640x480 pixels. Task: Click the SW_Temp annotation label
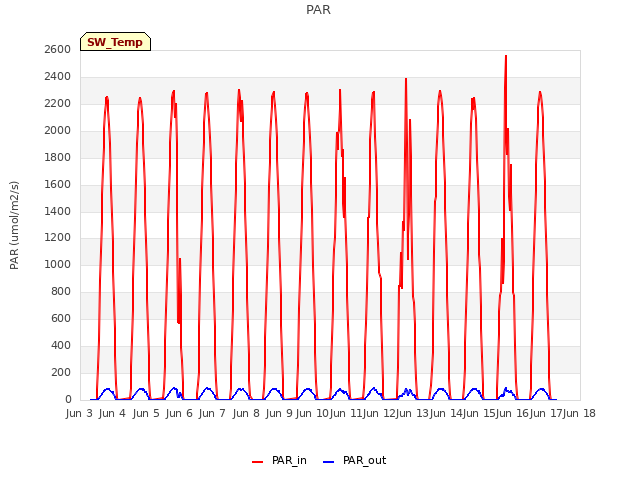pos(115,42)
